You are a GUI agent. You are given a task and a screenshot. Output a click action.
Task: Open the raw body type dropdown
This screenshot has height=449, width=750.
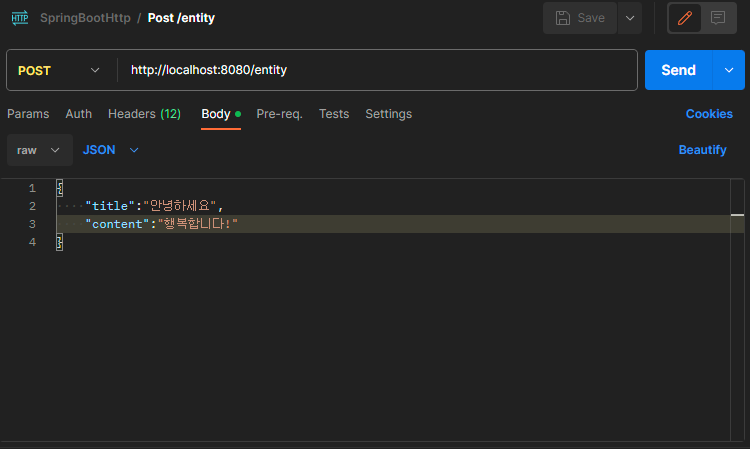39,150
